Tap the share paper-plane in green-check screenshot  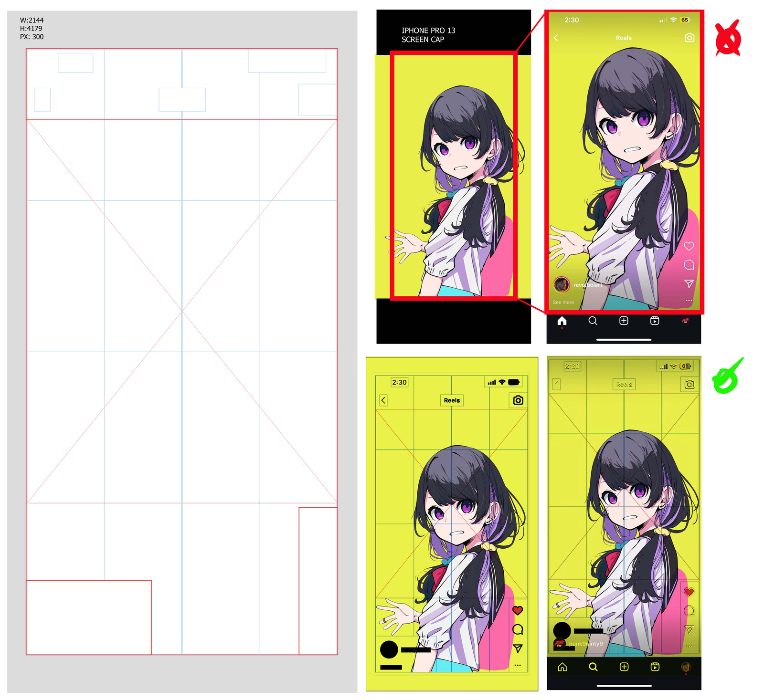[x=689, y=630]
